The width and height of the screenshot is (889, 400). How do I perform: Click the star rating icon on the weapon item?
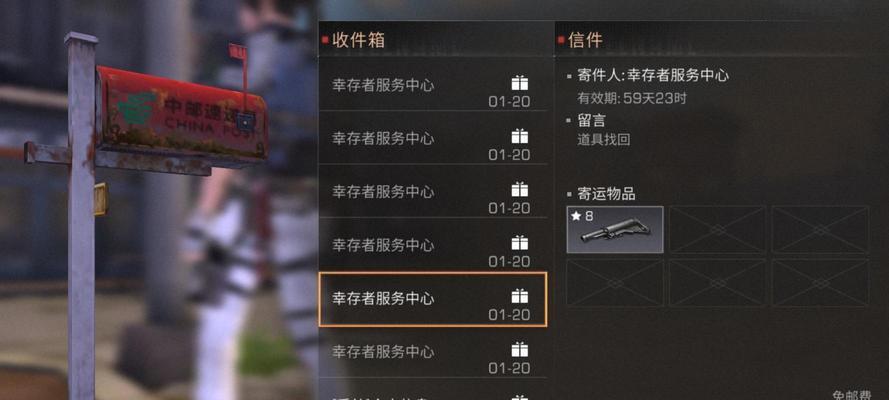[575, 216]
